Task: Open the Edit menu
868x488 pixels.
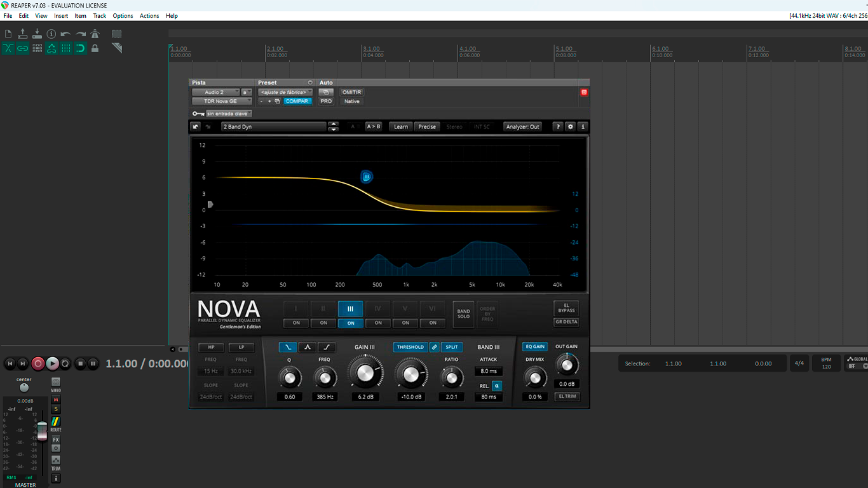Action: [24, 16]
